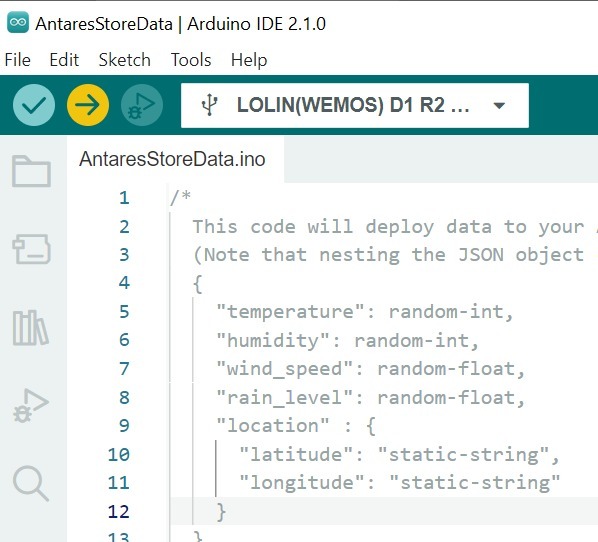Click line number 11 in the gutter
Screen dimensions: 598x542
point(119,482)
